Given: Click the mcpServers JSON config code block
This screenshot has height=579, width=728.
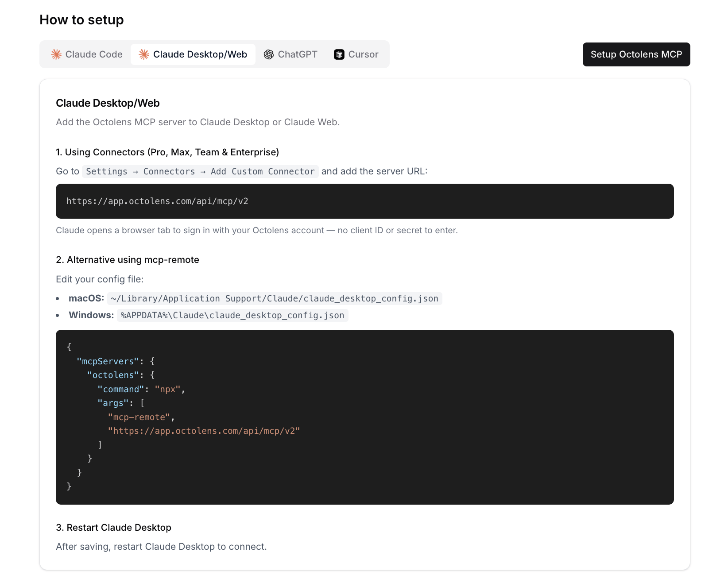Looking at the screenshot, I should pos(365,417).
